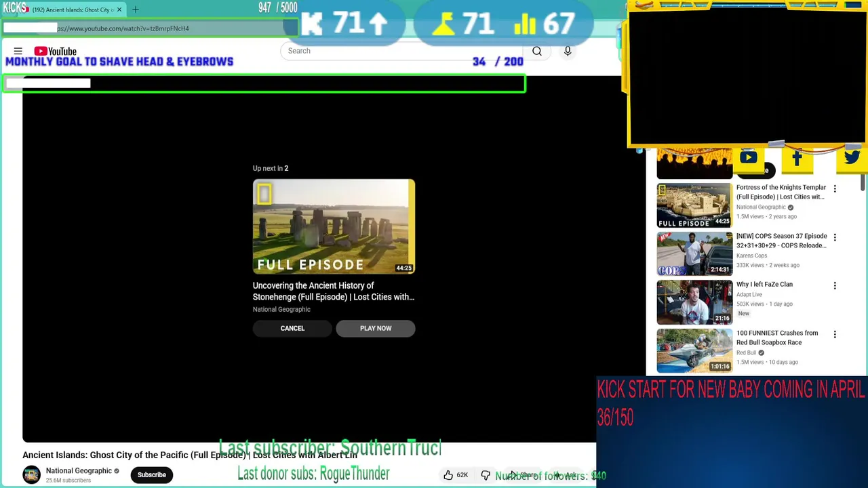Viewport: 868px width, 488px height.
Task: Open '[NEW] COPS Season 37' video title
Action: (781, 241)
